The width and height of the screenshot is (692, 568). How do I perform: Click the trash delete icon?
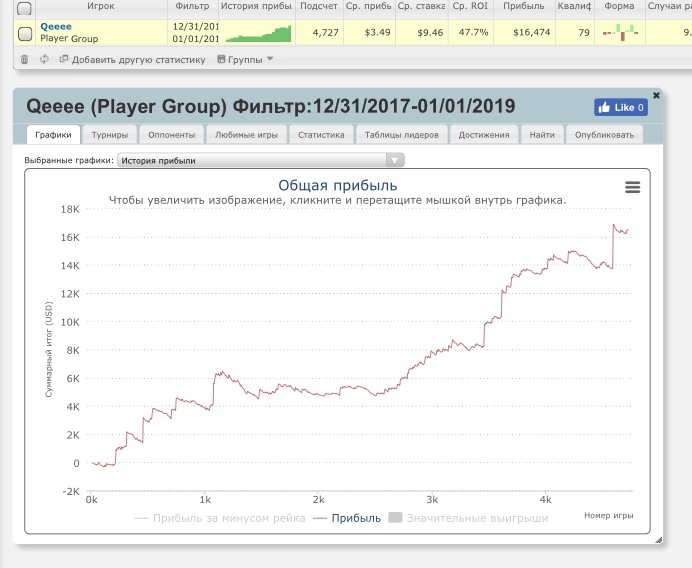point(24,59)
